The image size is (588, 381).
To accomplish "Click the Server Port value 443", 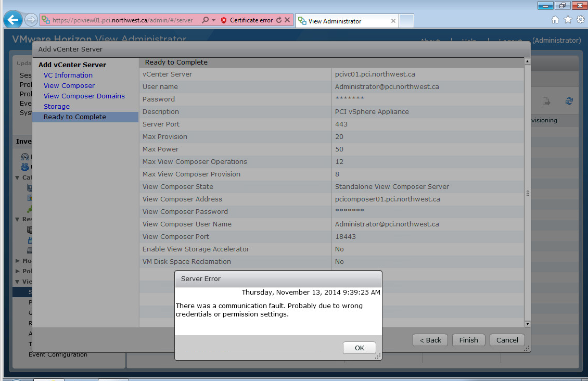I will pyautogui.click(x=341, y=124).
